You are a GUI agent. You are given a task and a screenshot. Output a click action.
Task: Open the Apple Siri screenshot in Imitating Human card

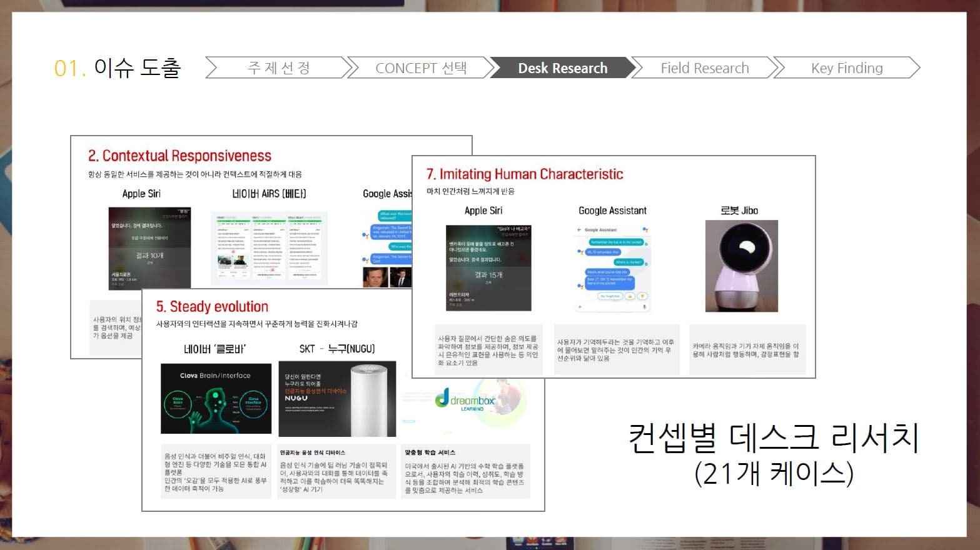[488, 268]
